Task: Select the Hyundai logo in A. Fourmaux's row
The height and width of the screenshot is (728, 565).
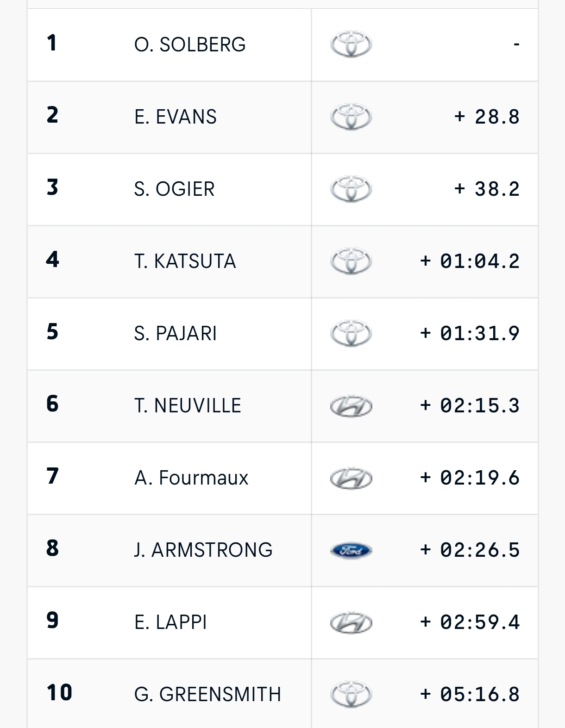Action: [x=351, y=478]
